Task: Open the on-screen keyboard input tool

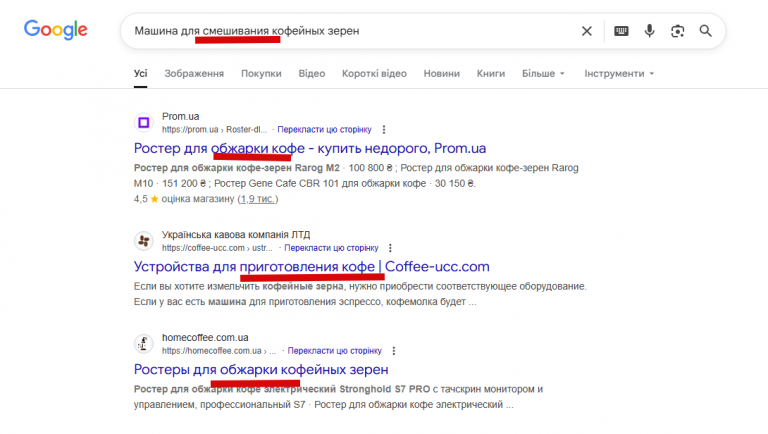Action: [x=621, y=31]
